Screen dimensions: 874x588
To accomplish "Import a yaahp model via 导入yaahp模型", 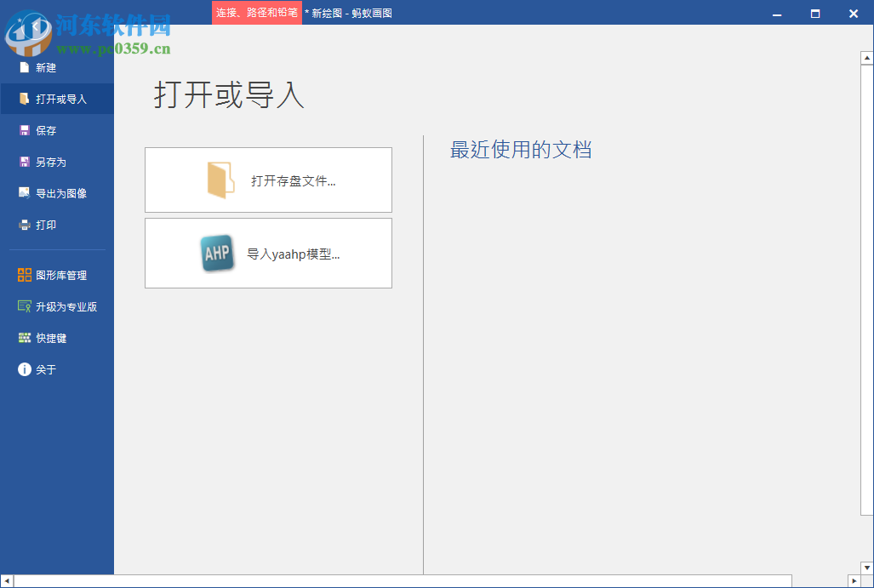I will point(268,253).
